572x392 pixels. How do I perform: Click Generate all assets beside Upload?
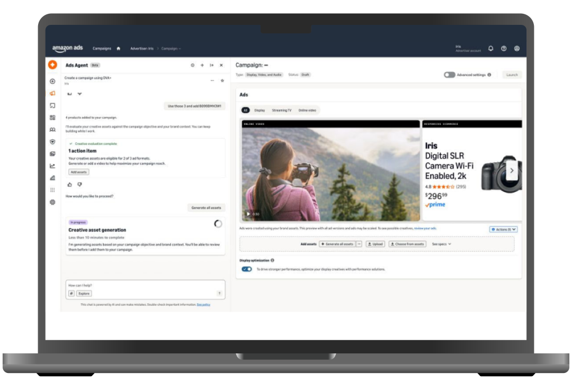337,244
